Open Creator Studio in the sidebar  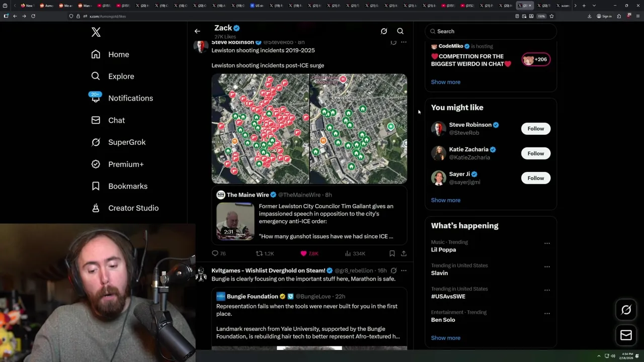click(125, 208)
